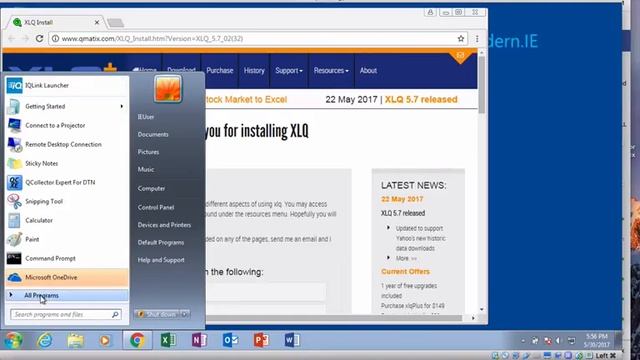Click the Windows Start orb
This screenshot has height=360, width=640.
coord(13,340)
